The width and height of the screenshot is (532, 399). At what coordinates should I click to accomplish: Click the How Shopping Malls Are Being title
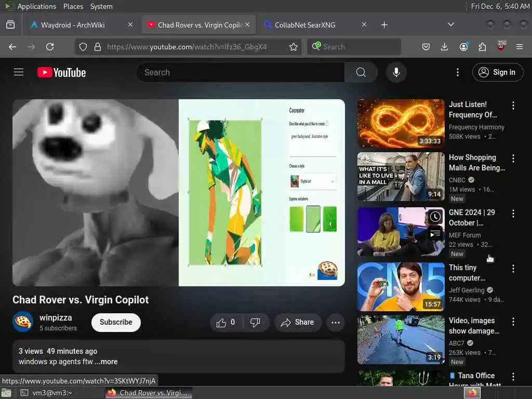(x=477, y=163)
